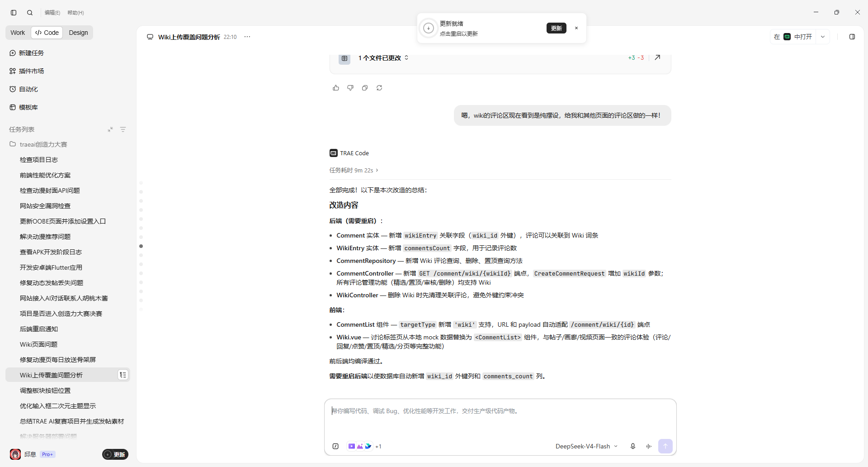Open the Wiki页面问题 task

68,344
